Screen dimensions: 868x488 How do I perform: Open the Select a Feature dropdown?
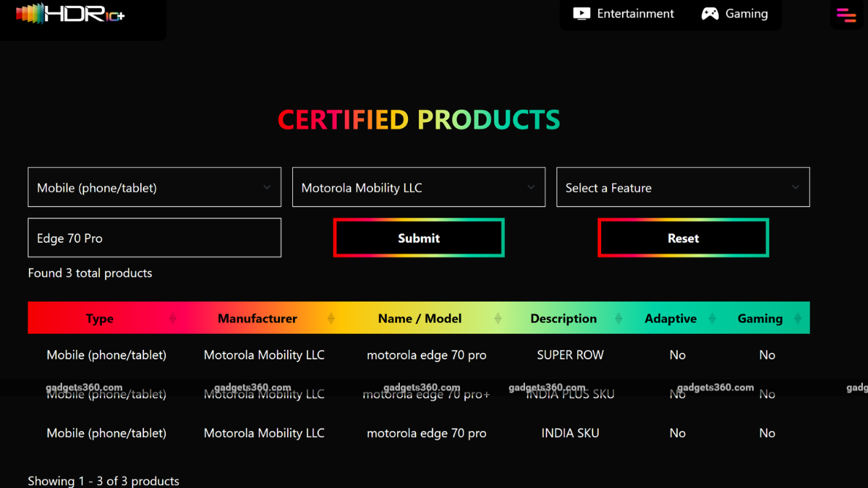[682, 187]
